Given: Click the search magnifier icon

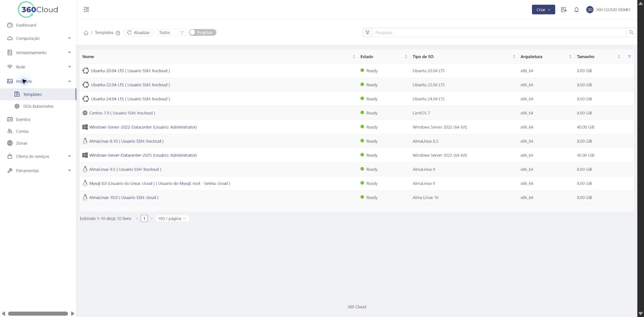Looking at the screenshot, I should pyautogui.click(x=631, y=33).
